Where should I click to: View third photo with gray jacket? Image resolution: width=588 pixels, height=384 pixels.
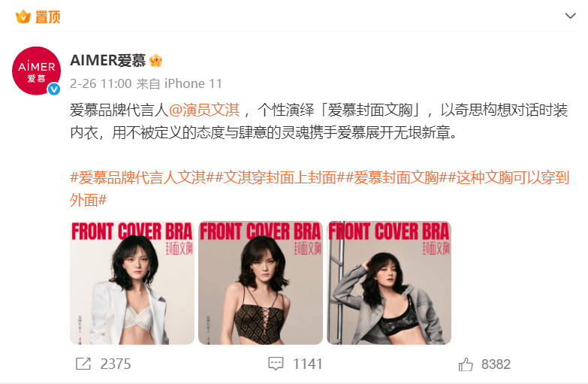(389, 283)
